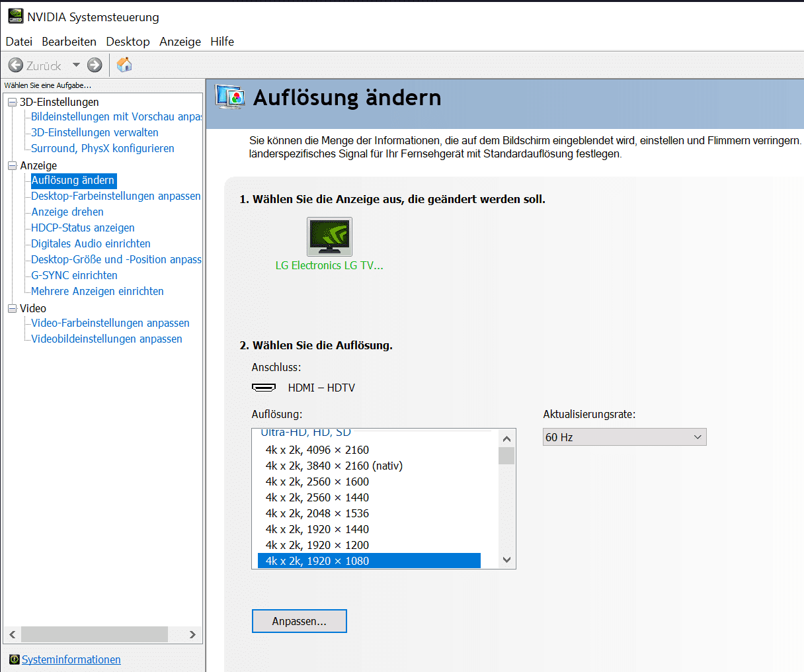Image resolution: width=804 pixels, height=672 pixels.
Task: Click resolution list scroll down arrow
Action: pyautogui.click(x=507, y=560)
